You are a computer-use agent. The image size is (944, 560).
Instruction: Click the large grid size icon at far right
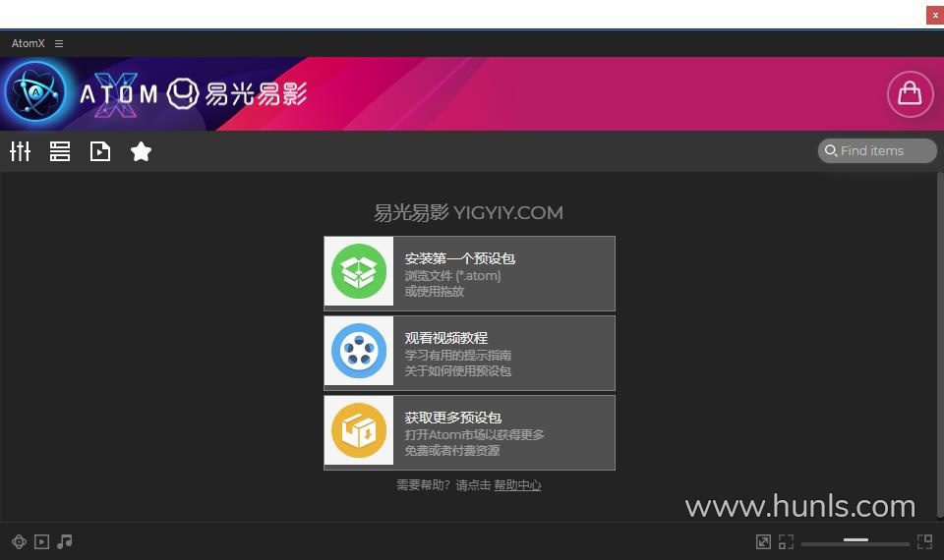tap(924, 542)
